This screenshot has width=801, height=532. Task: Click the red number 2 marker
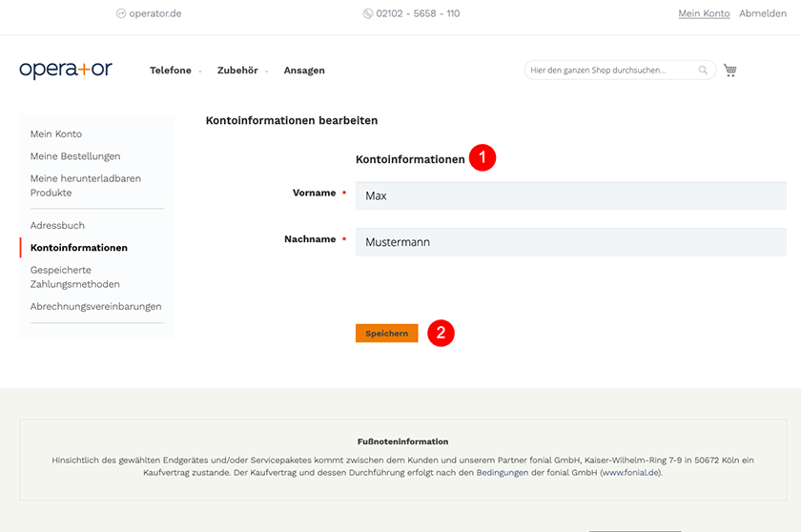441,333
